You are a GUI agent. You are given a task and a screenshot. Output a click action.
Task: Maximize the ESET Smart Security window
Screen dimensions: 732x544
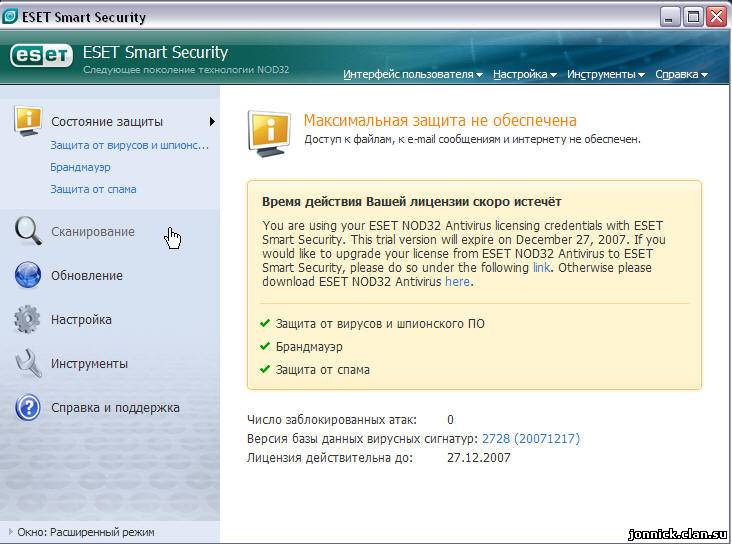[693, 17]
